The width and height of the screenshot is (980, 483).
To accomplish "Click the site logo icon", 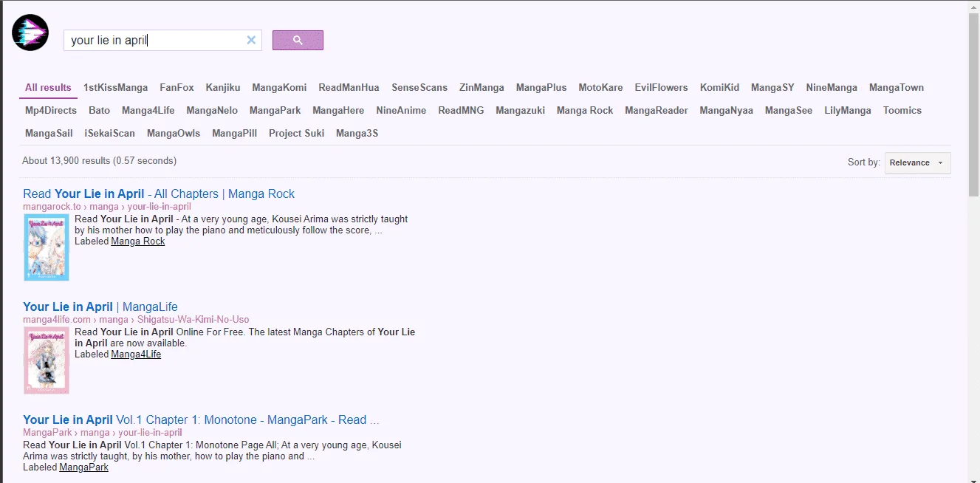I will [x=30, y=32].
